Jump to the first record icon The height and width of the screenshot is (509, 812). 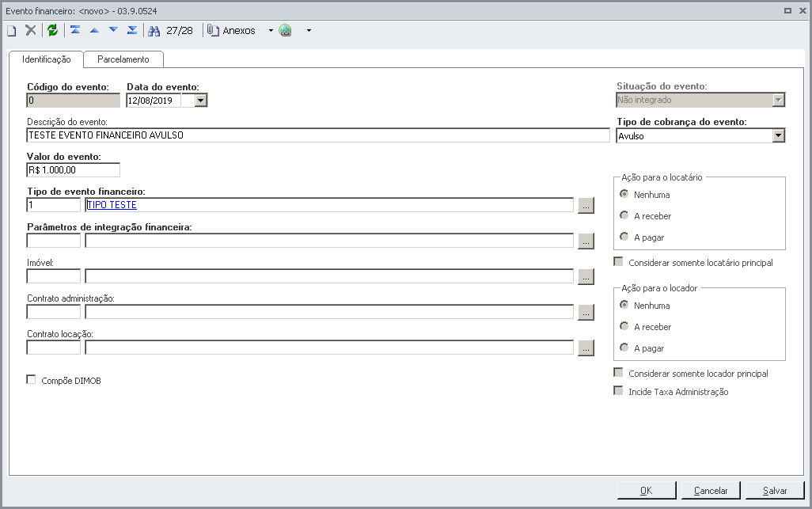(x=75, y=30)
